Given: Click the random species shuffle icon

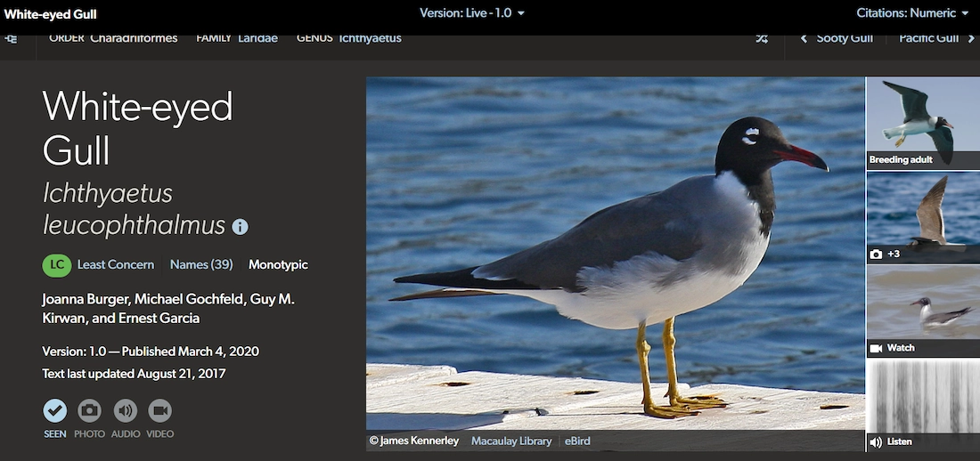Looking at the screenshot, I should tap(762, 39).
